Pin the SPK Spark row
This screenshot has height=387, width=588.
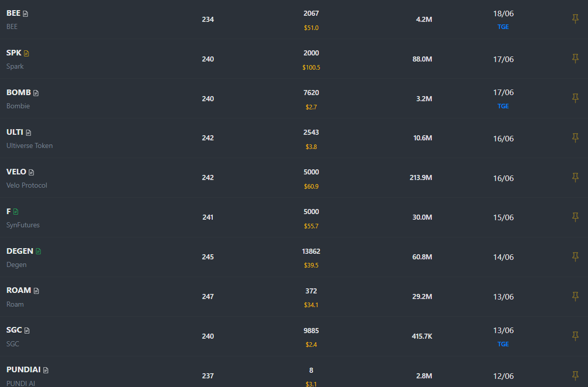[x=575, y=59]
